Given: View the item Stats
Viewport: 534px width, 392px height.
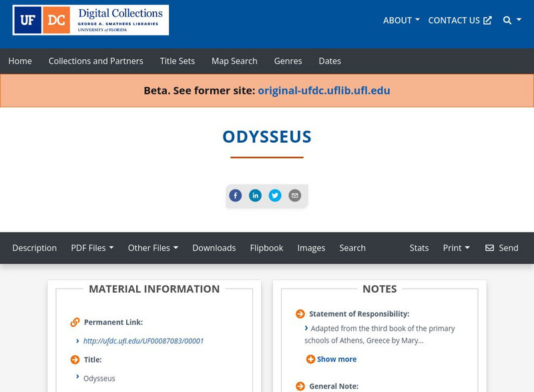Looking at the screenshot, I should 419,247.
